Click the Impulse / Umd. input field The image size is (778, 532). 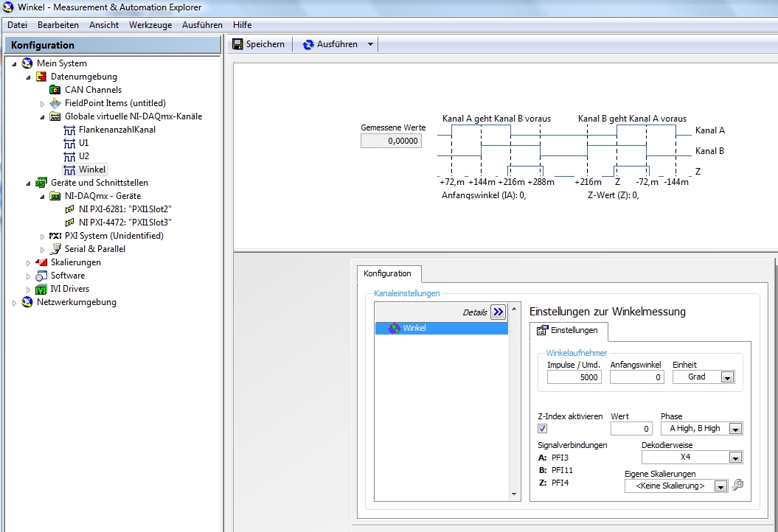tap(574, 377)
